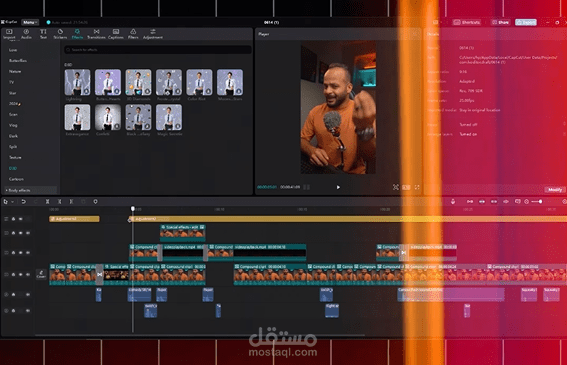567x365 pixels.
Task: Open the Transitions tab
Action: (96, 34)
